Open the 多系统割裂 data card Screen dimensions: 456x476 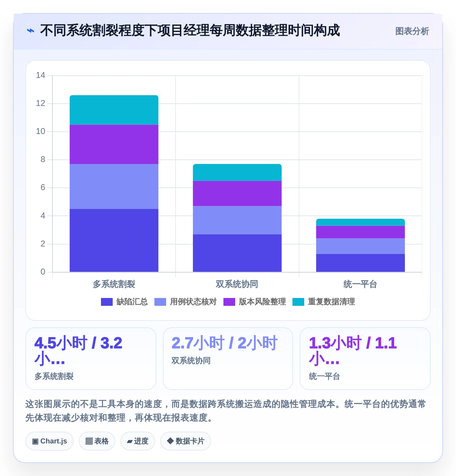91,359
